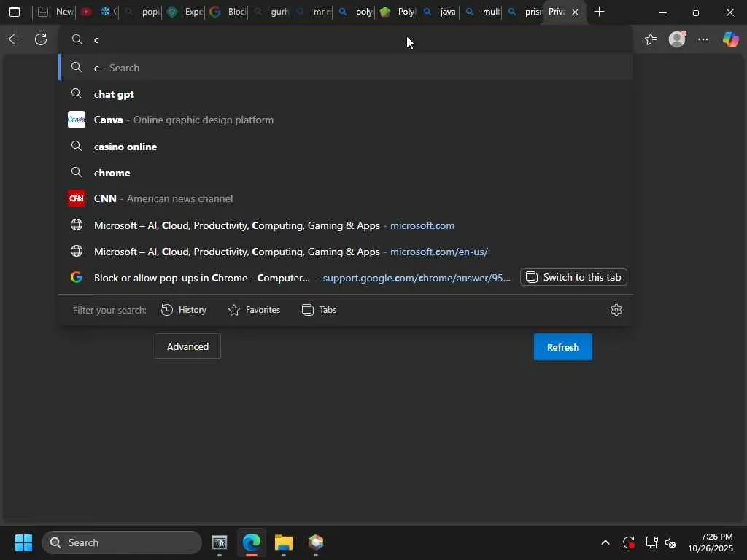Switch to the java tab
This screenshot has height=560, width=747.
(440, 12)
